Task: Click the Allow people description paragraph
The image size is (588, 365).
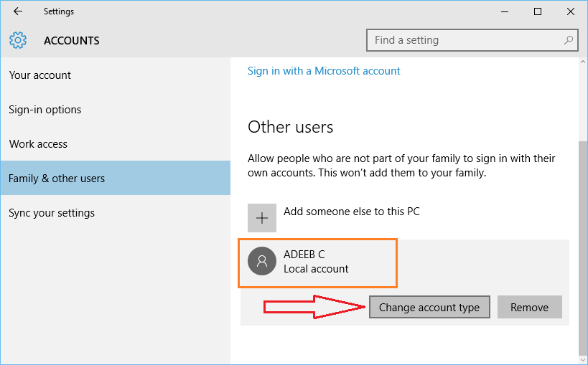Action: click(401, 165)
